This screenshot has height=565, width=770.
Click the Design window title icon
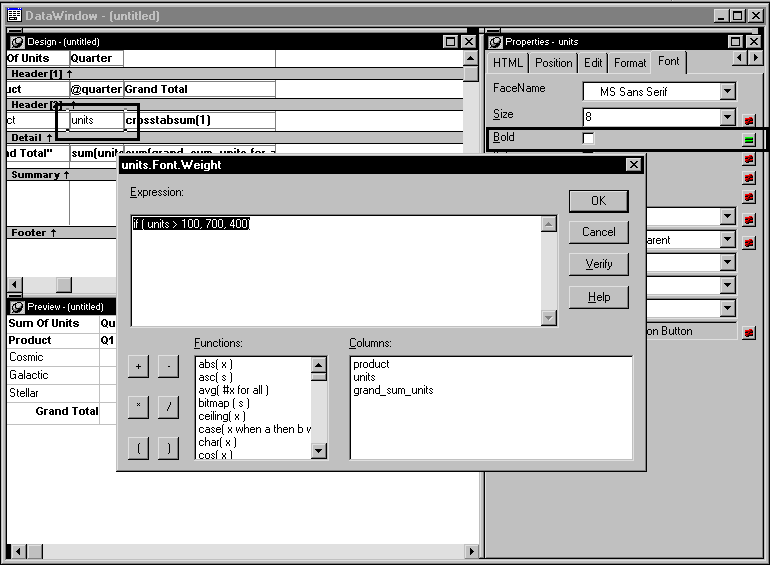(17, 42)
